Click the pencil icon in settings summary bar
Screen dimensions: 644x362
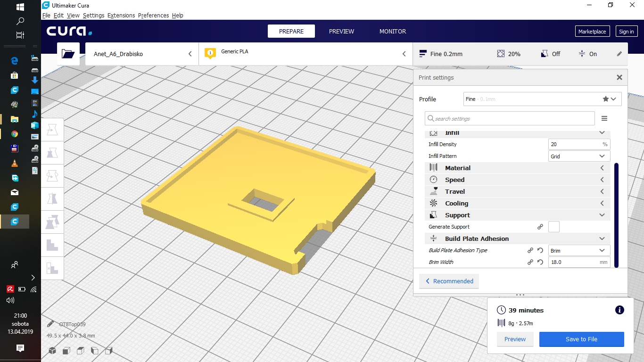pyautogui.click(x=619, y=54)
